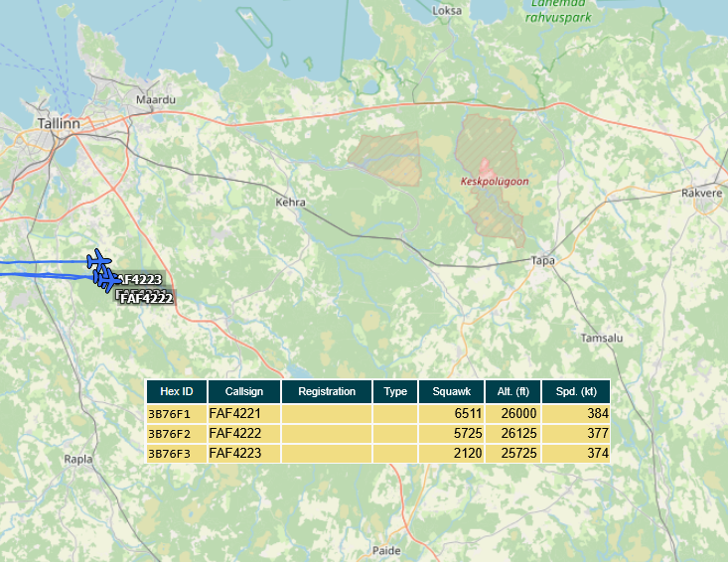
Task: Click the Kehra town label
Action: (x=291, y=203)
